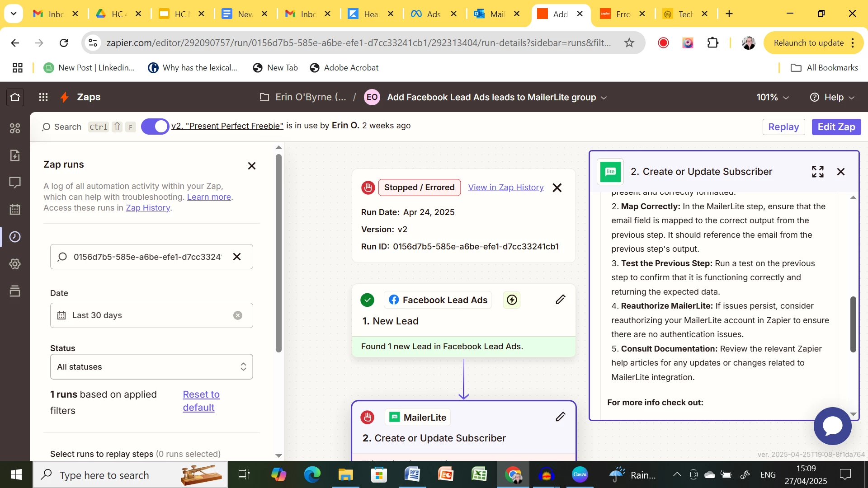Open Microsoft Edge from taskbar

pos(312,474)
